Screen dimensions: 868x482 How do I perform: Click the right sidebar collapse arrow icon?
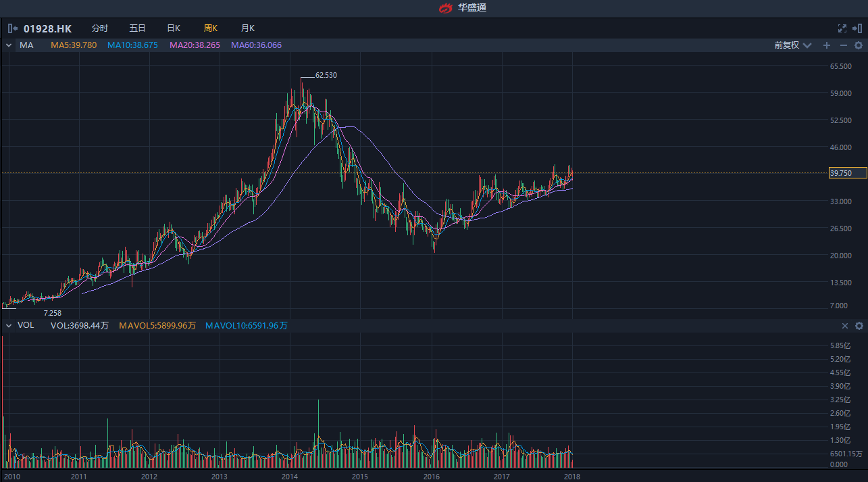[858, 28]
